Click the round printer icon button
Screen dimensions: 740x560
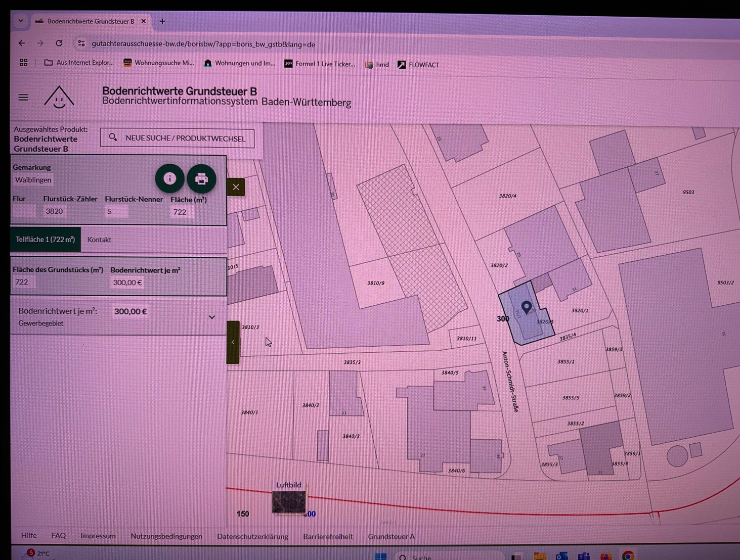201,179
